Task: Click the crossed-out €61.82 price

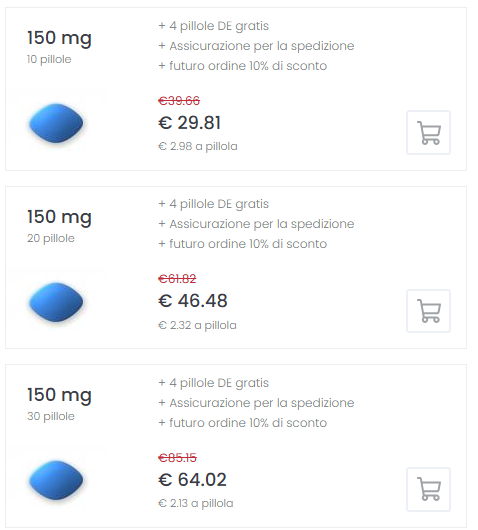Action: [x=177, y=279]
